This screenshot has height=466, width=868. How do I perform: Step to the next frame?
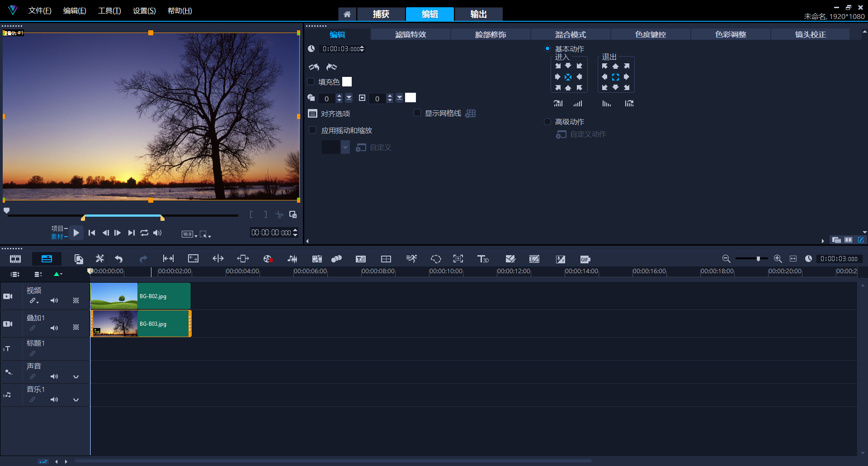pos(118,233)
